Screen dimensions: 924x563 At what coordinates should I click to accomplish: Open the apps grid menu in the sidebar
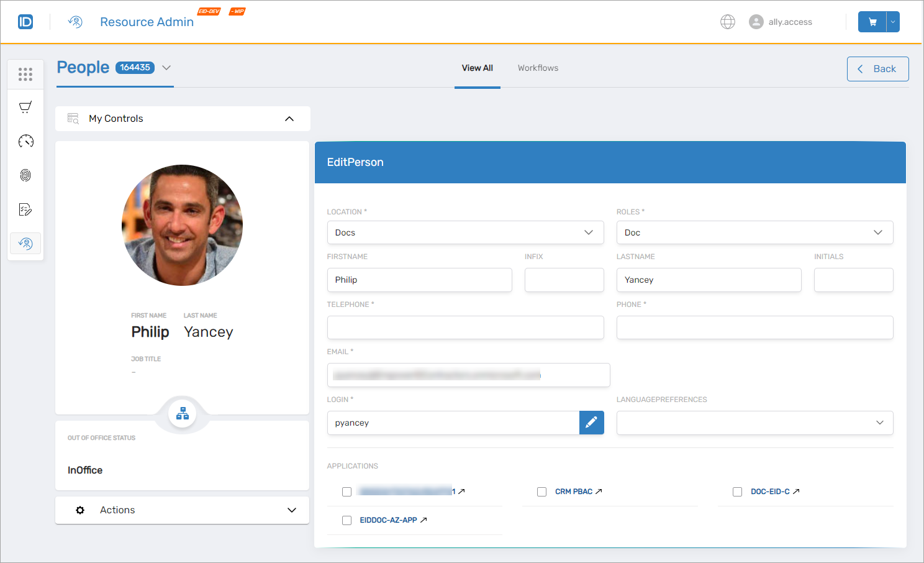coord(25,74)
